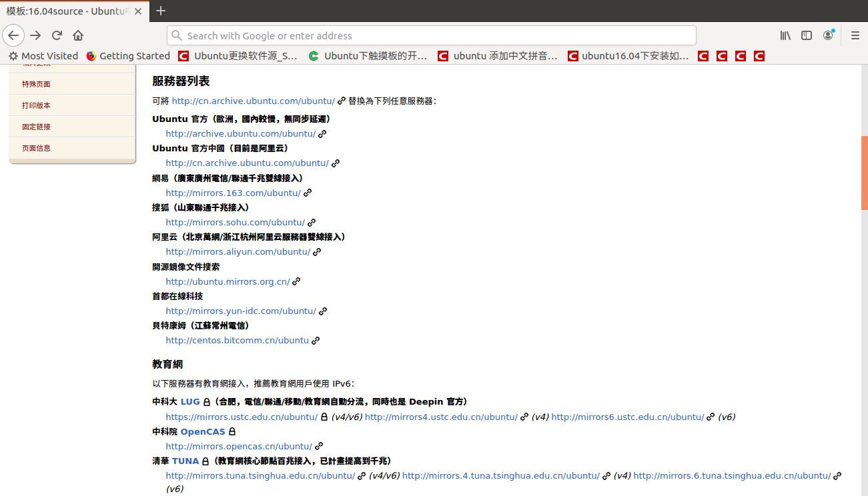The image size is (868, 496).
Task: Click external-link icon after mirrors.opencas.cn
Action: [319, 446]
